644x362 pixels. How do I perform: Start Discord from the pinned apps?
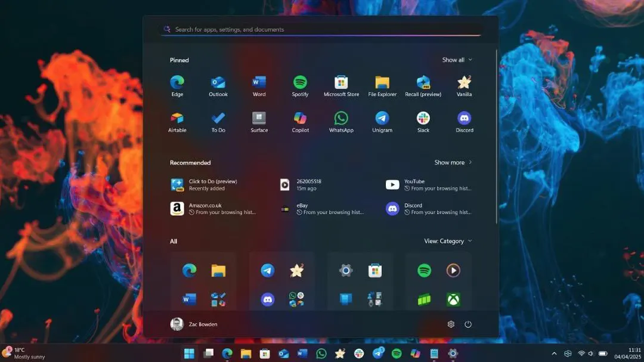pos(464,122)
